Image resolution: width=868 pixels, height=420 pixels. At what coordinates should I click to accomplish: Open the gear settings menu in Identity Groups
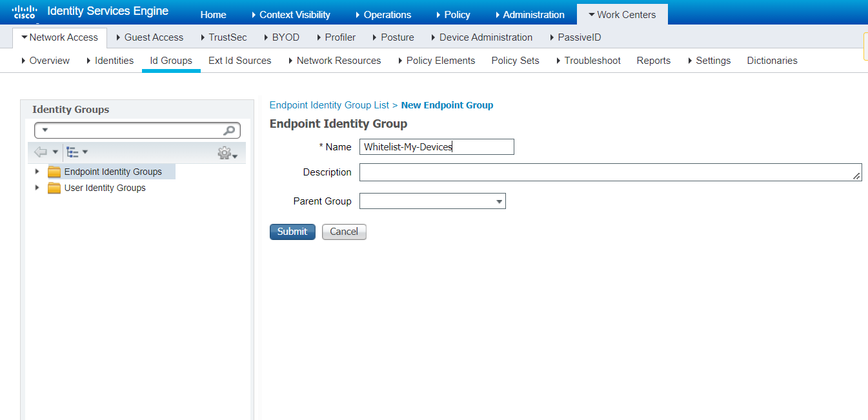(225, 152)
